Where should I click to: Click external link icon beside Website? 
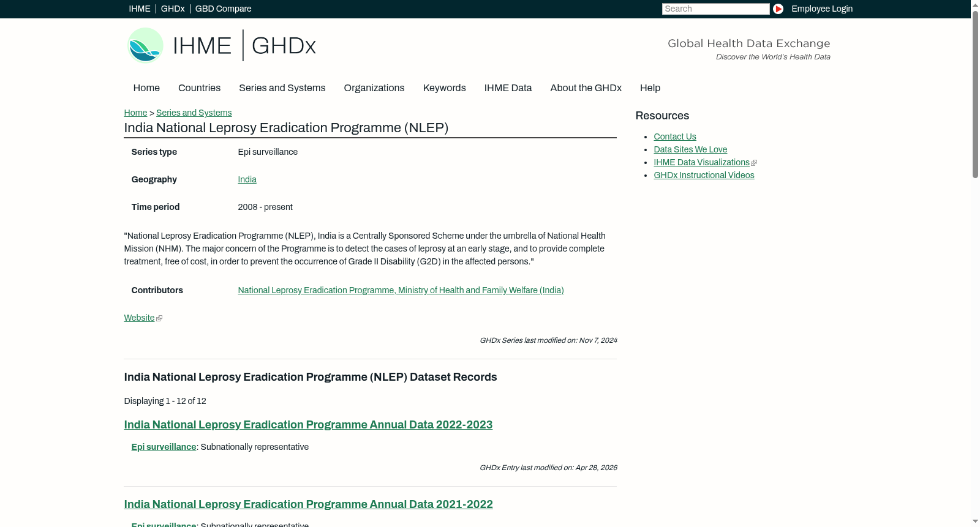click(x=159, y=318)
